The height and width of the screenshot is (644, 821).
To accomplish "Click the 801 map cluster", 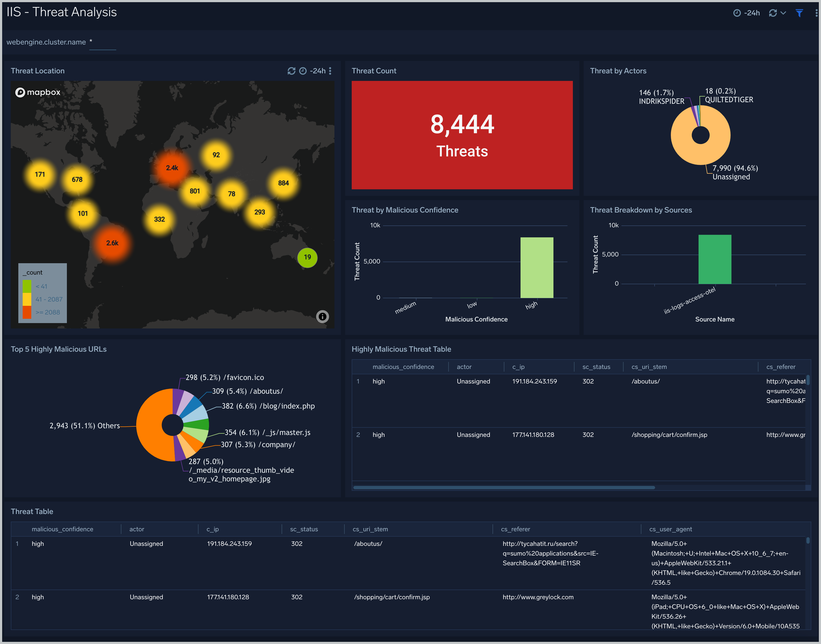I will (194, 191).
